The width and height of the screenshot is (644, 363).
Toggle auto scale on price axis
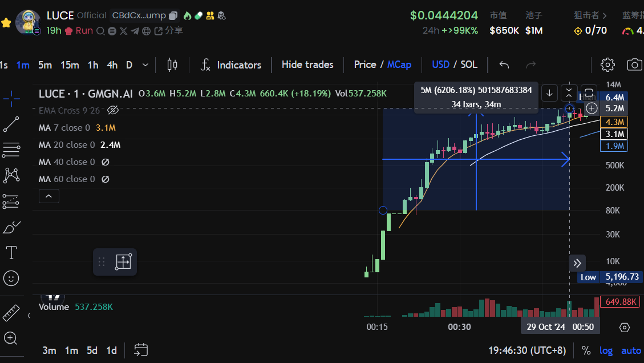click(631, 350)
